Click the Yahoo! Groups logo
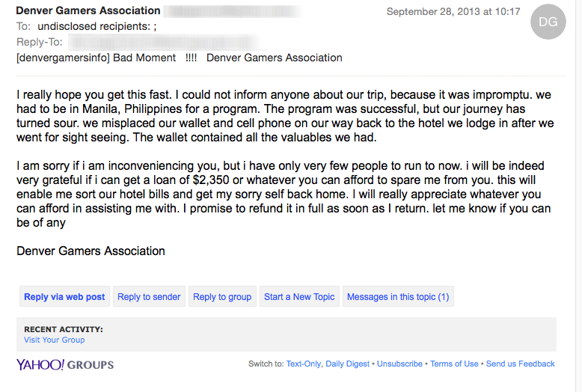 [x=65, y=364]
